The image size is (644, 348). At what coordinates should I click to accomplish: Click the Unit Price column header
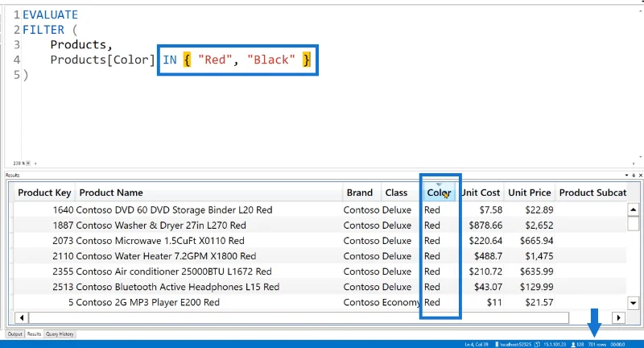coord(529,193)
